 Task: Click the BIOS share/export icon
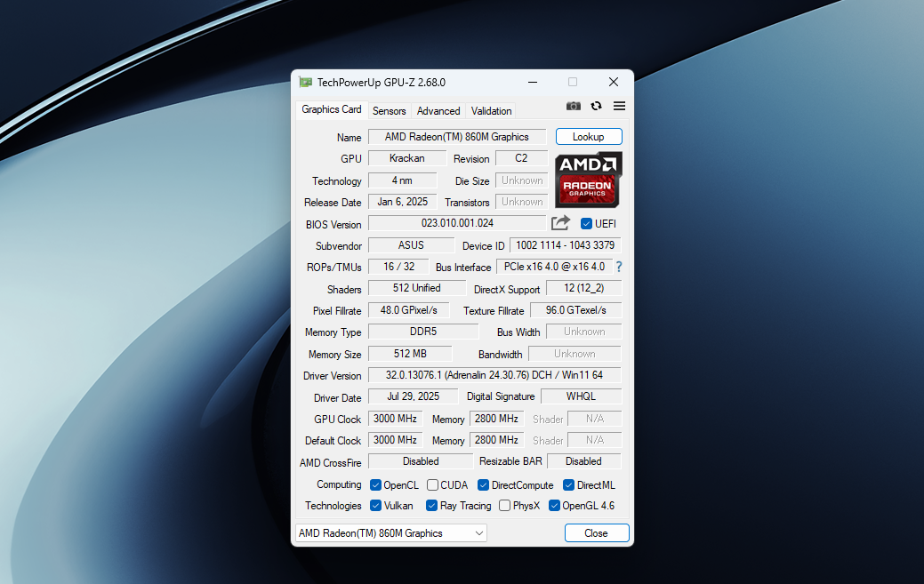(x=560, y=223)
